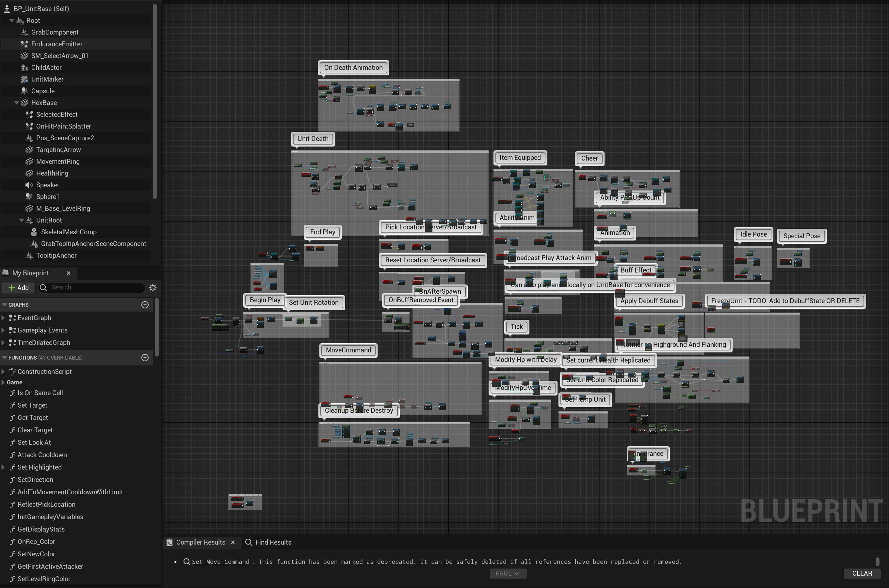
Task: Click the ChildActor component icon
Action: (x=24, y=68)
